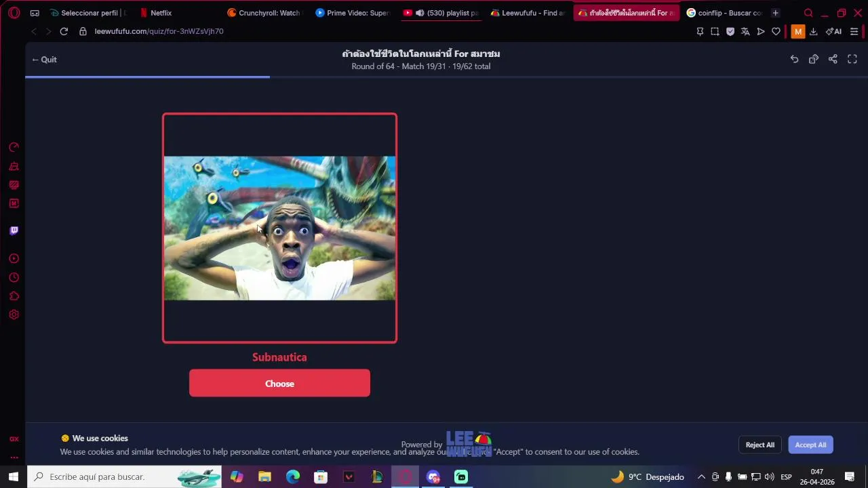
Task: Open the GX icon at sidebar bottom
Action: [x=14, y=439]
